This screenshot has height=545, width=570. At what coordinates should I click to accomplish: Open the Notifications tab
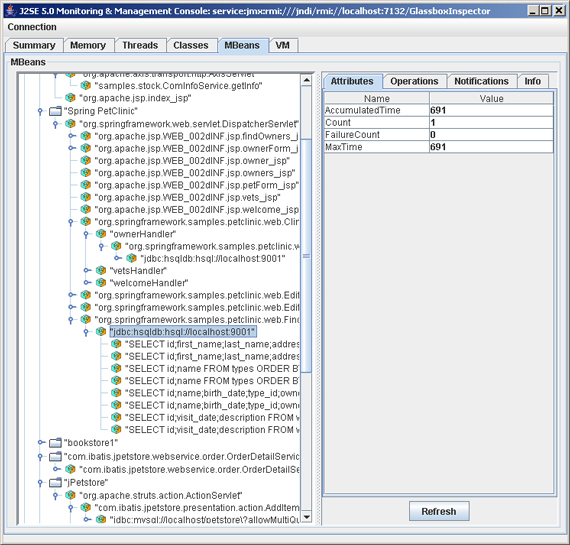click(x=481, y=81)
